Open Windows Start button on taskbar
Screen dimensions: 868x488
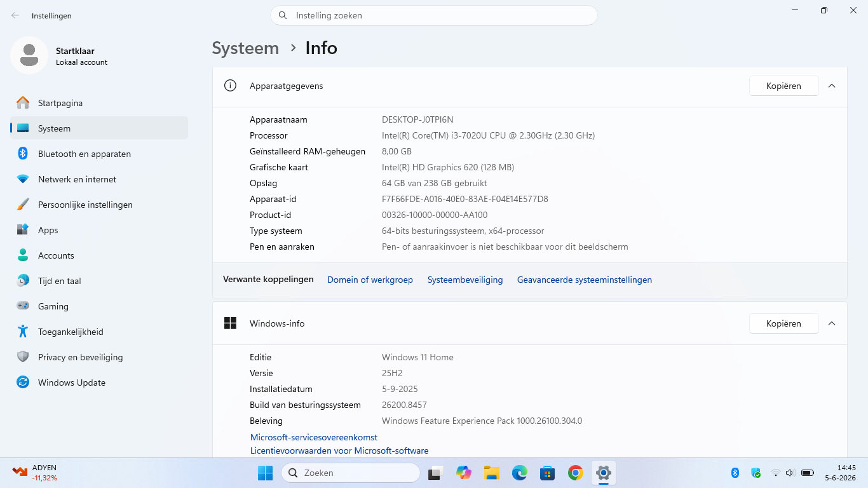tap(265, 473)
